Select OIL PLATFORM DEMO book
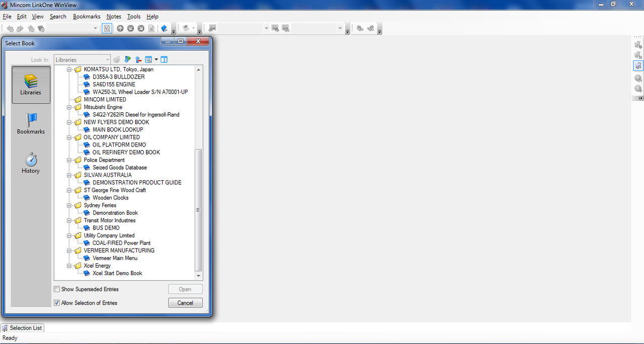The height and width of the screenshot is (344, 644). coord(119,145)
